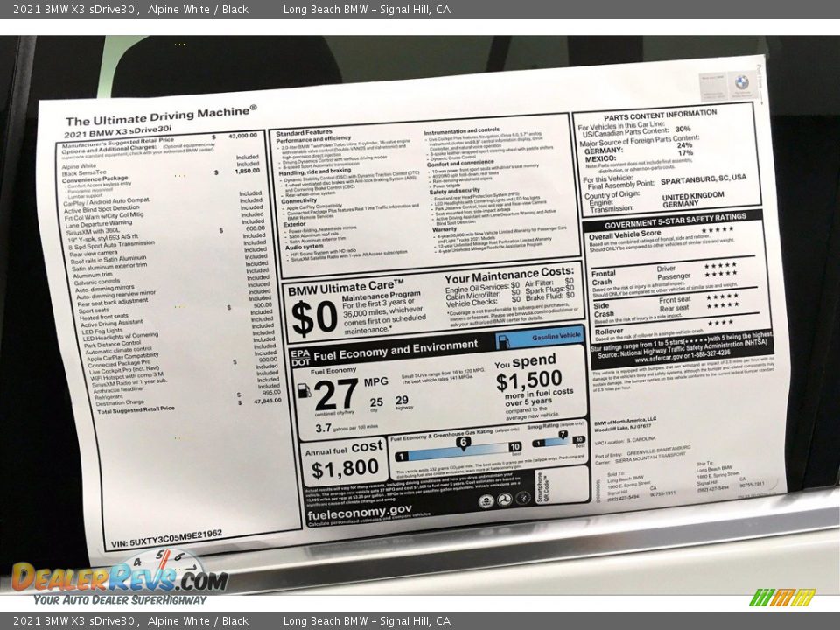Click the '1,850.00' package price
This screenshot has height=630, width=840.
(247, 171)
